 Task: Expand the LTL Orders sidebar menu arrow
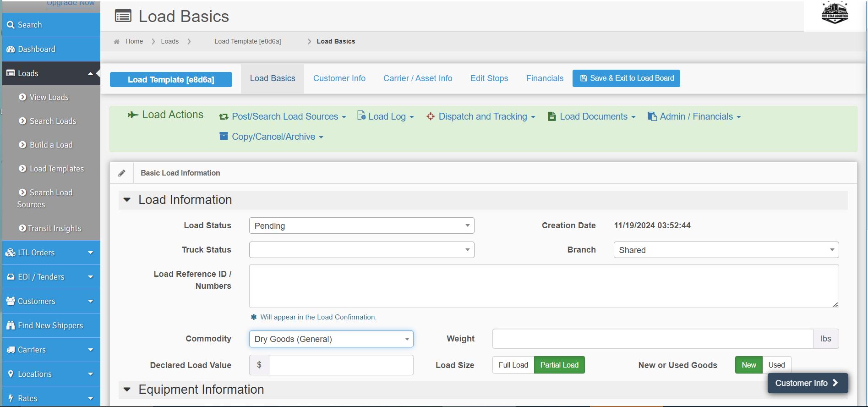click(90, 253)
